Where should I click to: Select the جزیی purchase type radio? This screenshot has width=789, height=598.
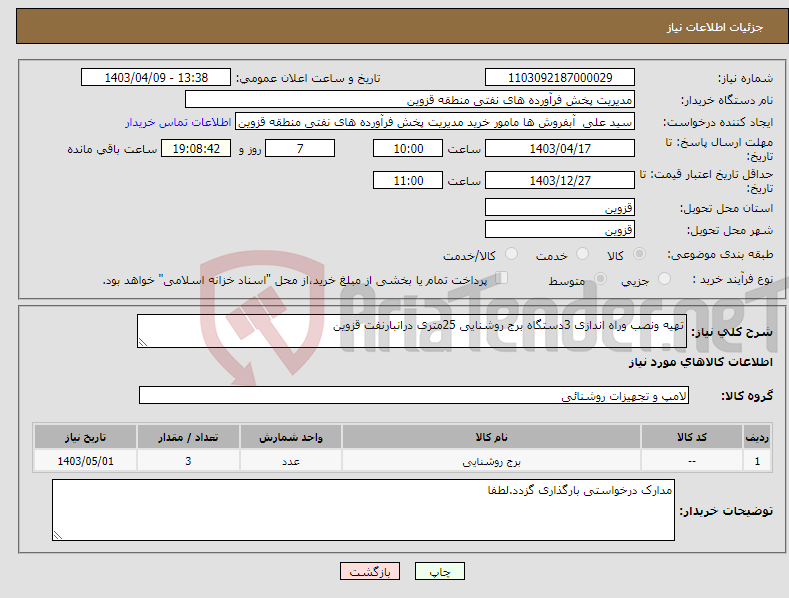[x=664, y=278]
